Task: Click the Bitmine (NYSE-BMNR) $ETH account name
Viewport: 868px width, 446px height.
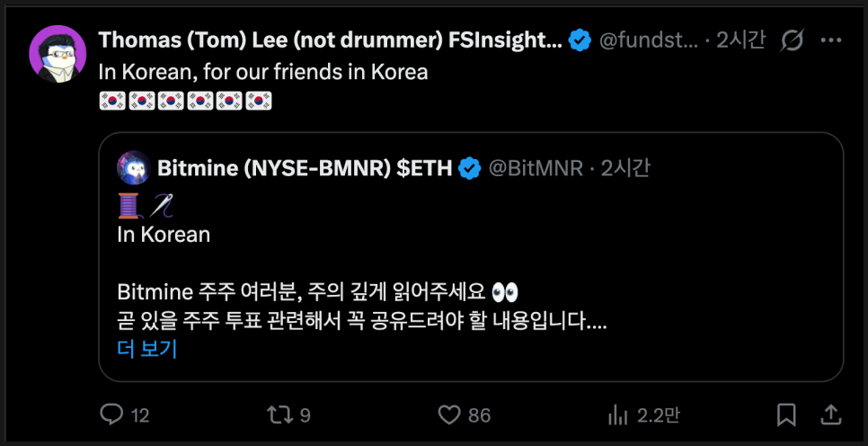Action: click(305, 167)
